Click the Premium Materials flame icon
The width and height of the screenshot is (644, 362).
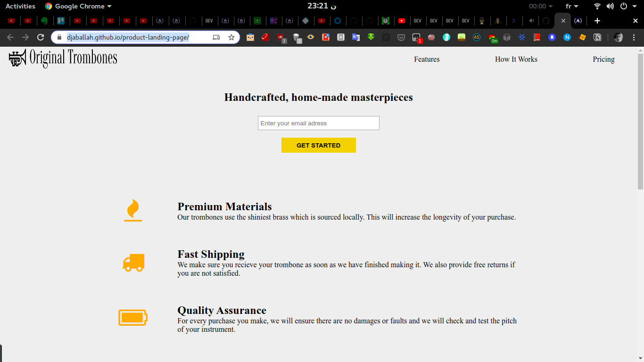tap(133, 210)
